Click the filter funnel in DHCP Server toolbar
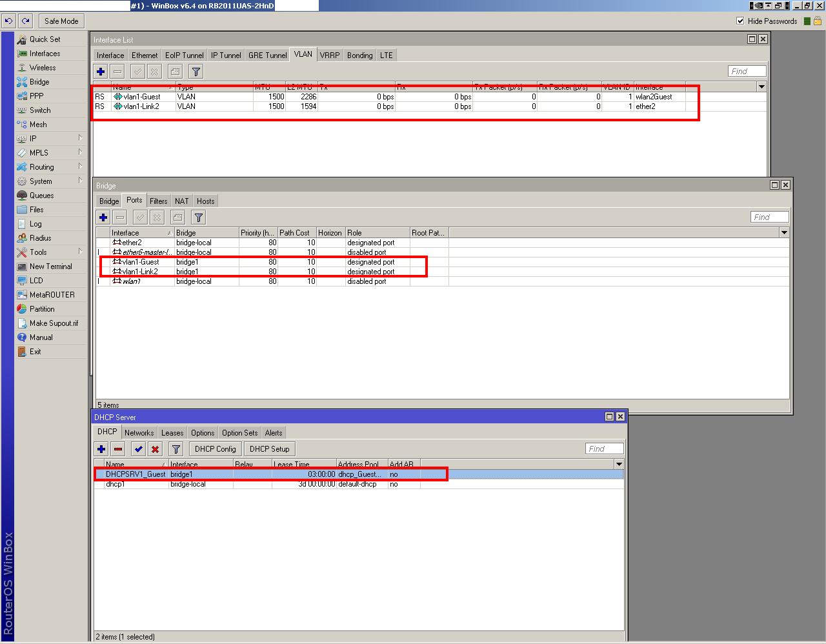Screen dimensions: 826x644 (176, 449)
